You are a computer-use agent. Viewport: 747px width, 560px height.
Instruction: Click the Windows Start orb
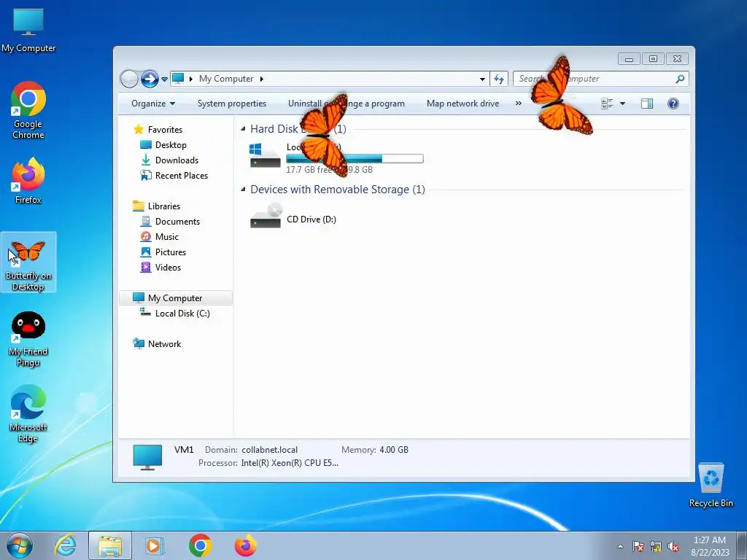(20, 545)
